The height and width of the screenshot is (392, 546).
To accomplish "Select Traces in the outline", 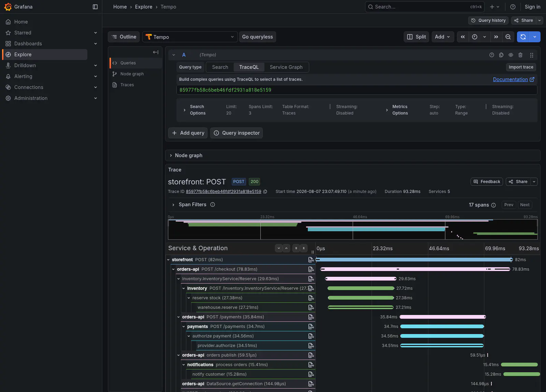I will click(136, 85).
